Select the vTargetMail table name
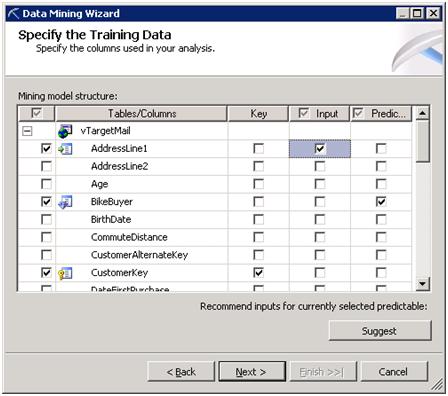 pyautogui.click(x=105, y=131)
